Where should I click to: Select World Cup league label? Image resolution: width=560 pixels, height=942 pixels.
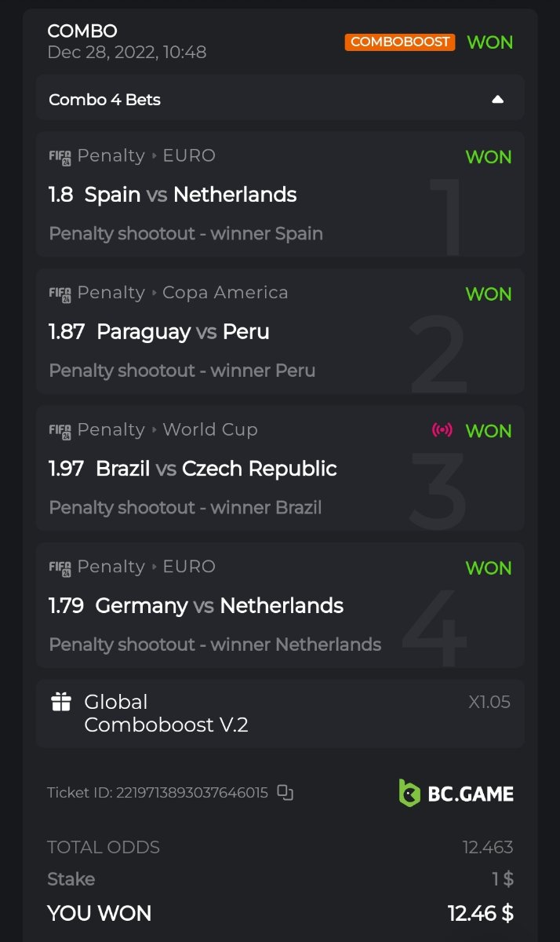click(209, 429)
